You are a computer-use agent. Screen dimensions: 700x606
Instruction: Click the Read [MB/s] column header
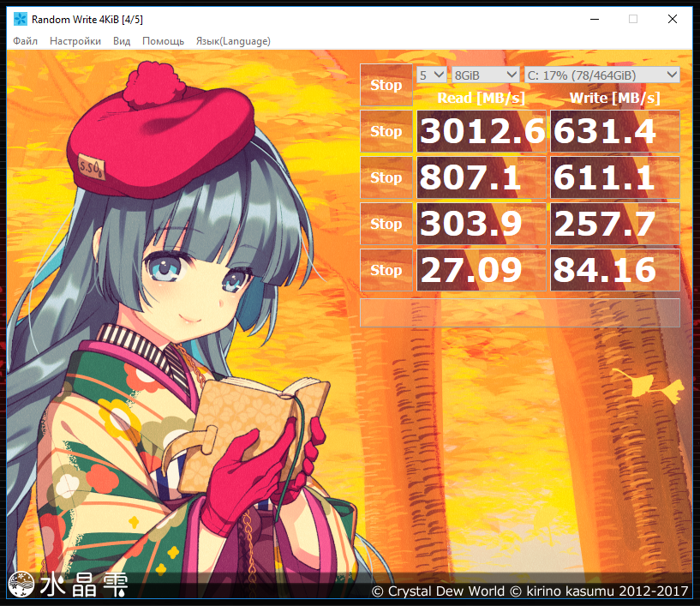click(x=482, y=98)
